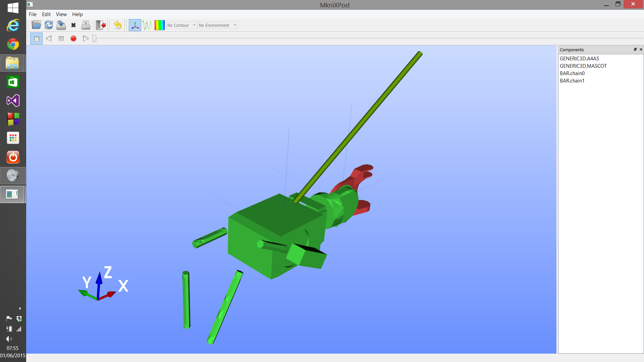
Task: Open the green waveform graph icon
Action: point(147,25)
